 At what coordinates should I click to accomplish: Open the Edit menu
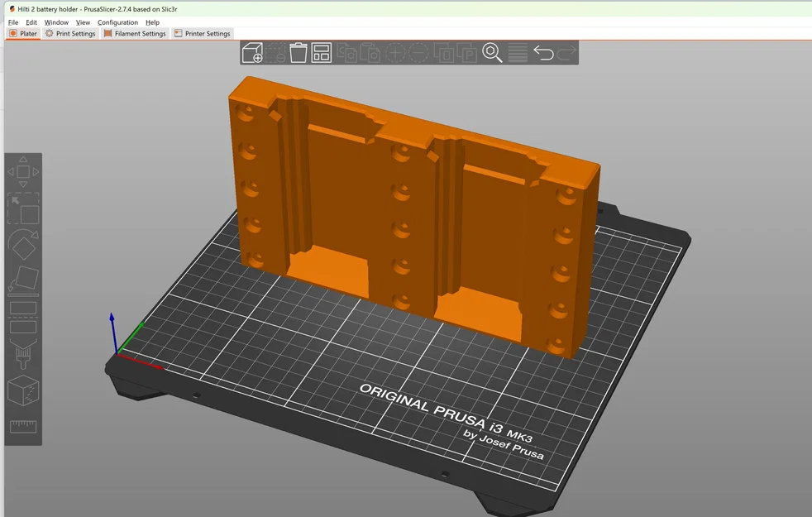(x=31, y=22)
